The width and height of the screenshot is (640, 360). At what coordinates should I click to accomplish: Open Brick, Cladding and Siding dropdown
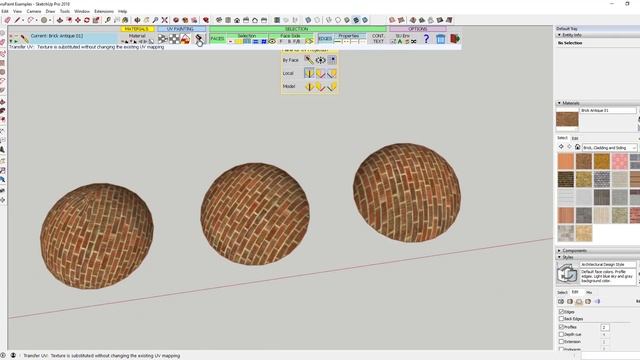click(x=609, y=147)
